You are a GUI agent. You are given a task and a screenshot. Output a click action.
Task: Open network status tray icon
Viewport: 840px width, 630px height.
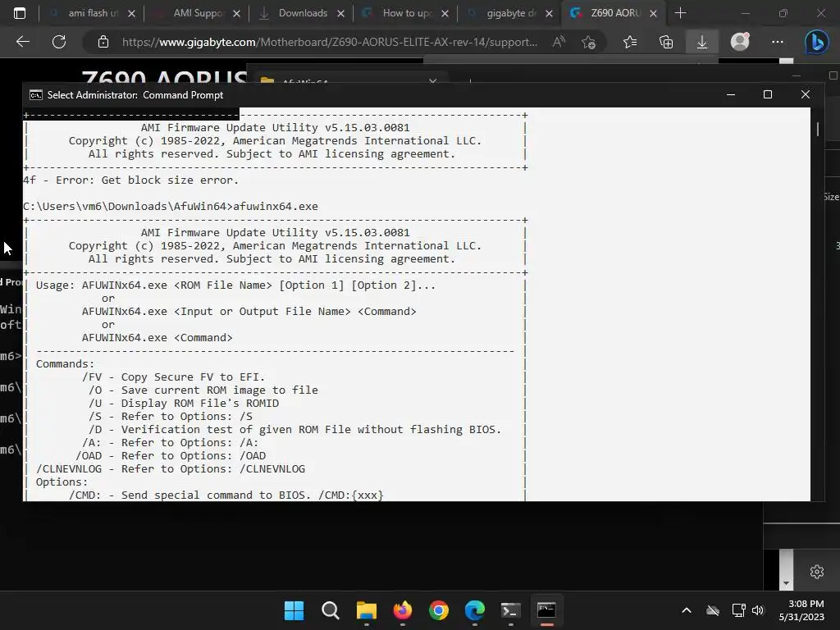coord(739,610)
